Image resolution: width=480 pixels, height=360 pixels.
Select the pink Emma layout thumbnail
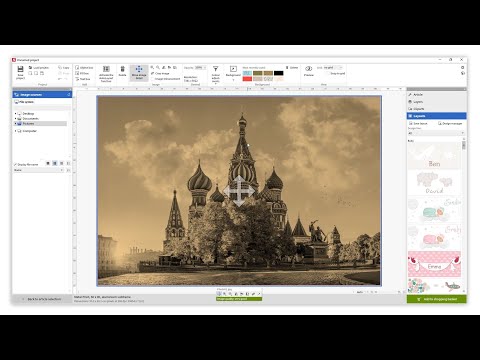pos(434,264)
